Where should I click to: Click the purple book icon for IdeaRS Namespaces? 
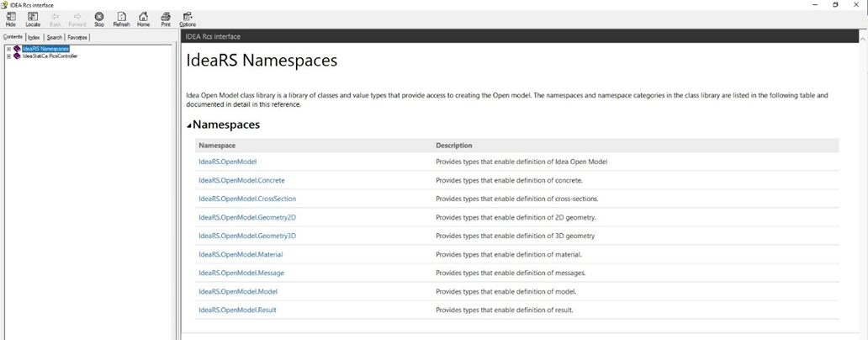click(17, 49)
